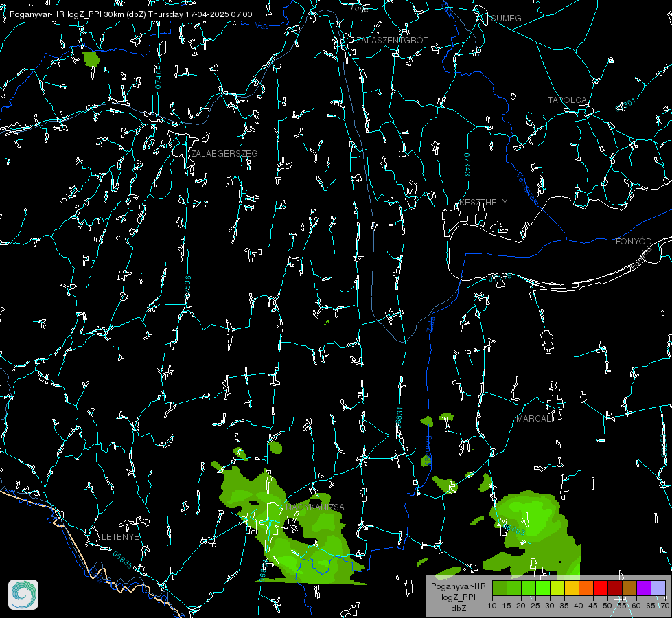
Task: Select the LETENYE city label
Action: (120, 537)
